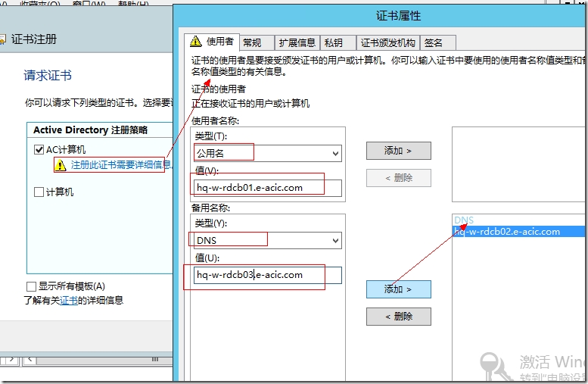588x384 pixels.
Task: Switch to the 私钥 tab
Action: [x=338, y=42]
